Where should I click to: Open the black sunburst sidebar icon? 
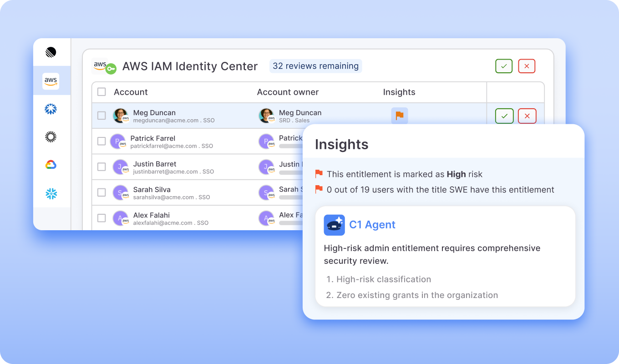(51, 136)
